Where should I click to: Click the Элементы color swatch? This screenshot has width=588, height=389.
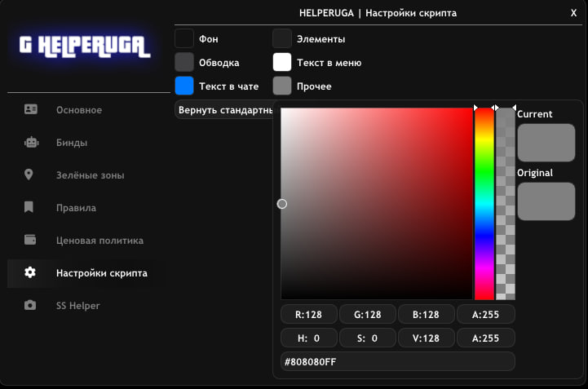coord(282,38)
